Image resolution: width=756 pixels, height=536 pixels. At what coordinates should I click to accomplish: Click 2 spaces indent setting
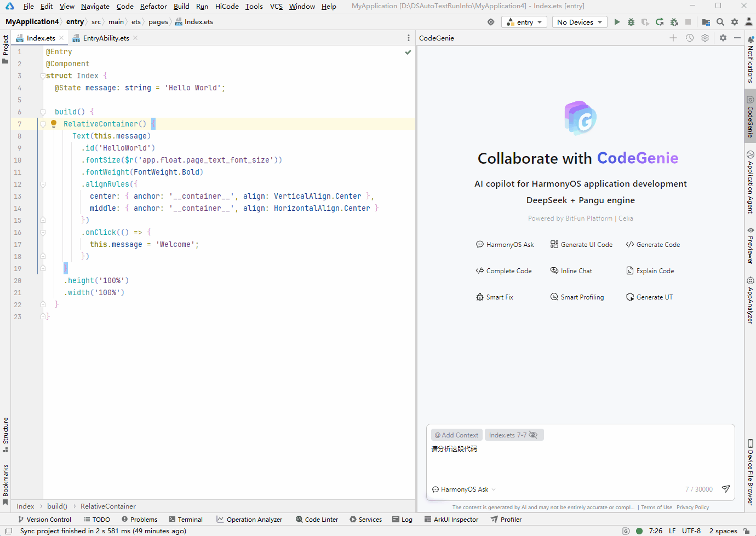click(723, 531)
